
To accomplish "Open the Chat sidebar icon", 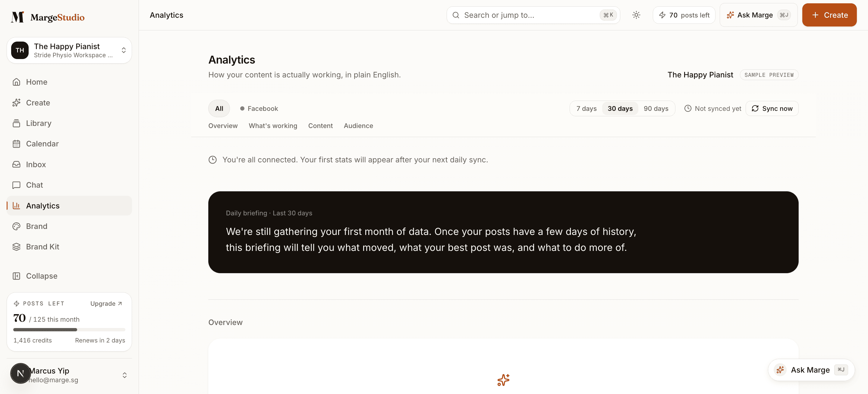I will (16, 185).
